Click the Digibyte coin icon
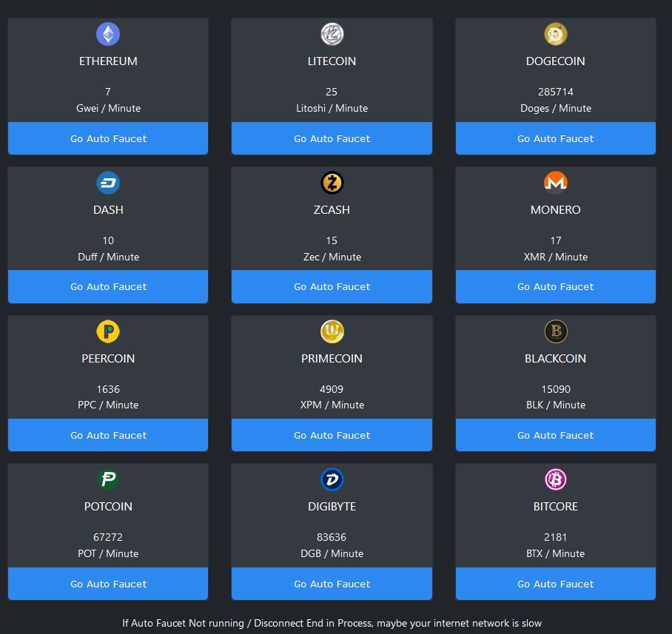The image size is (672, 634). pos(332,479)
